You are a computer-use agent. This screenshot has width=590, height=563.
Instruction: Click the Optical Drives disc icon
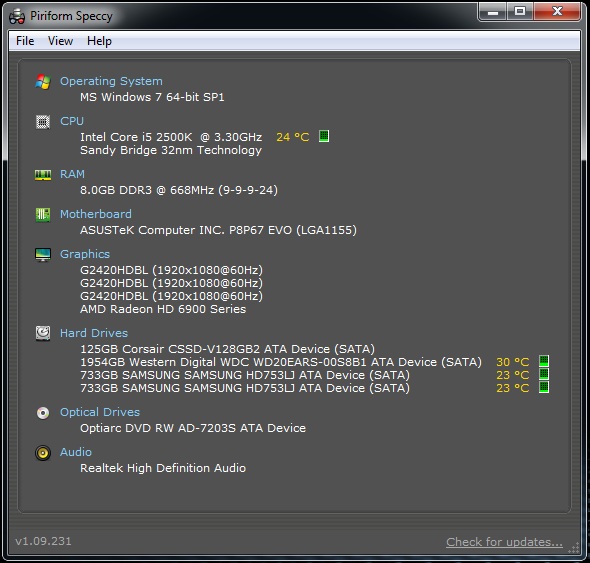tap(43, 413)
